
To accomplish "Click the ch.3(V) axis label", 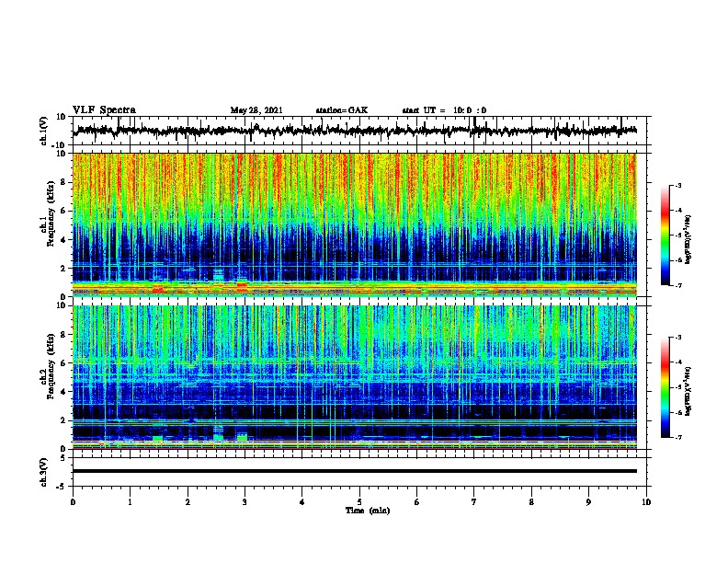I will coord(44,472).
